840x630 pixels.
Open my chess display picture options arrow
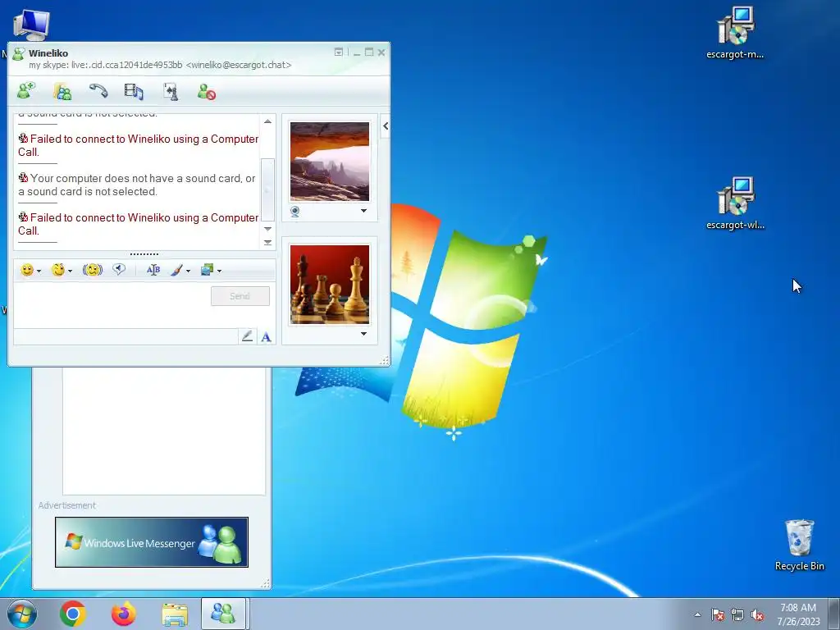[x=363, y=334]
